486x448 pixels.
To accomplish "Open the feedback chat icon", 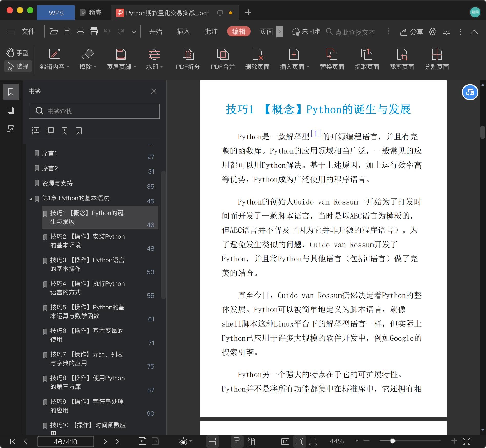I will point(447,32).
